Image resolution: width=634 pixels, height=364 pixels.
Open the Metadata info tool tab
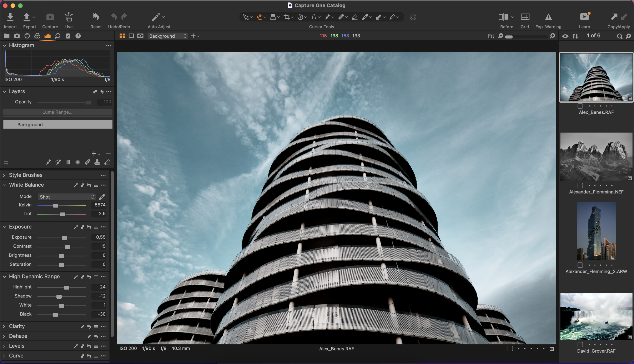pyautogui.click(x=78, y=36)
